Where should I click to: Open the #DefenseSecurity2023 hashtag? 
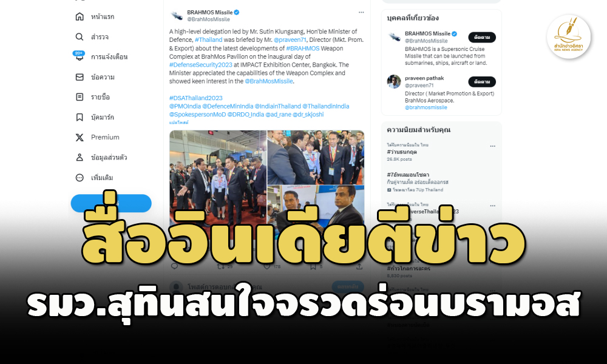tap(200, 64)
